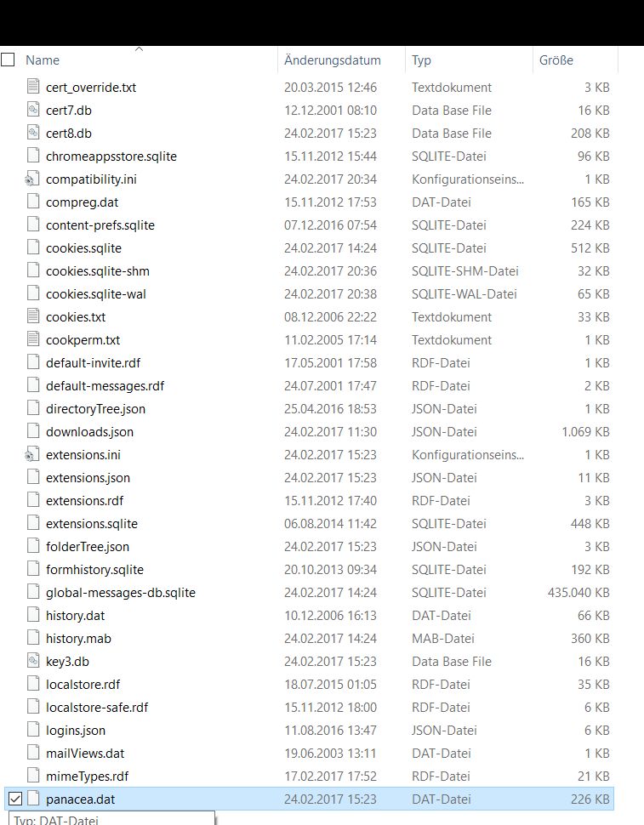Sort by the Änderungsdatum column header

click(333, 60)
